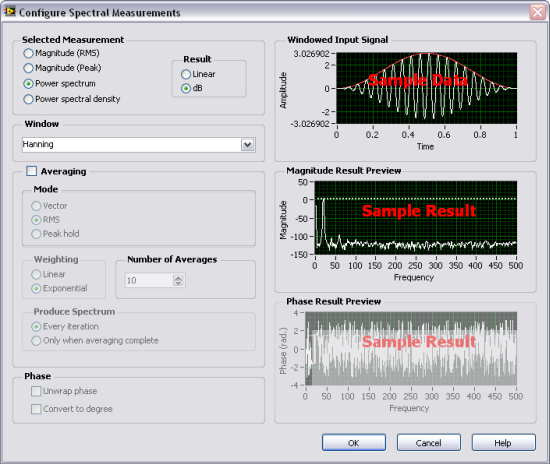This screenshot has width=550, height=464.
Task: Confirm settings with the OK button
Action: [354, 443]
